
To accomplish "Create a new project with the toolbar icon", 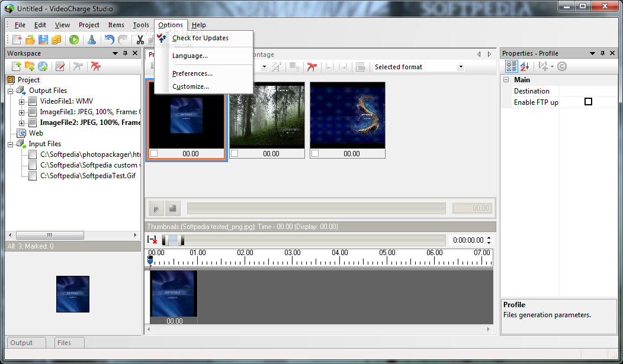I will pos(17,40).
